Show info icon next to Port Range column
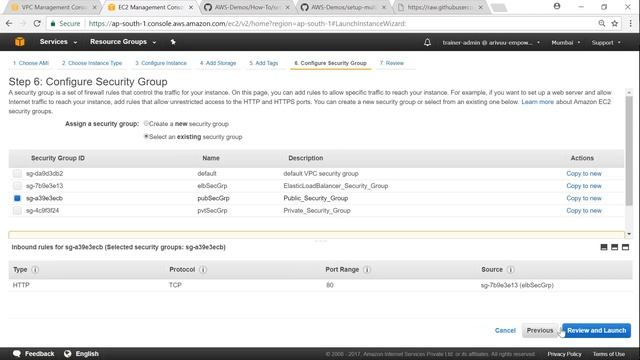 [367, 270]
